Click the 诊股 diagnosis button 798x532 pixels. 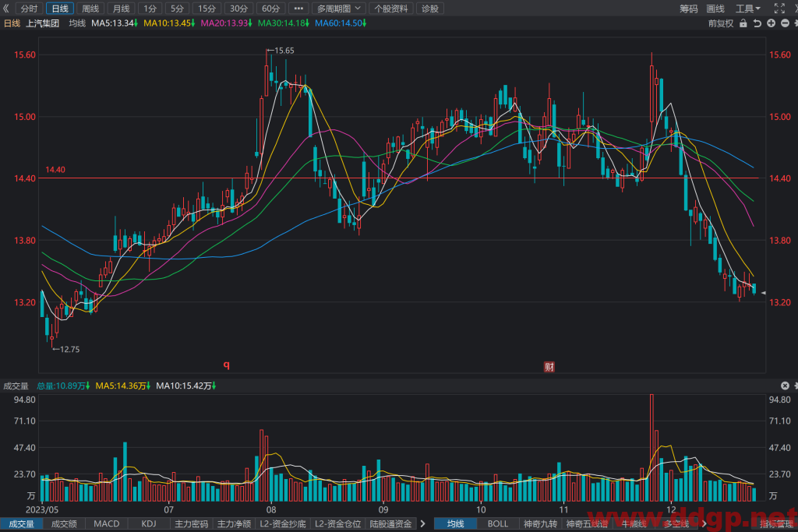[x=430, y=8]
